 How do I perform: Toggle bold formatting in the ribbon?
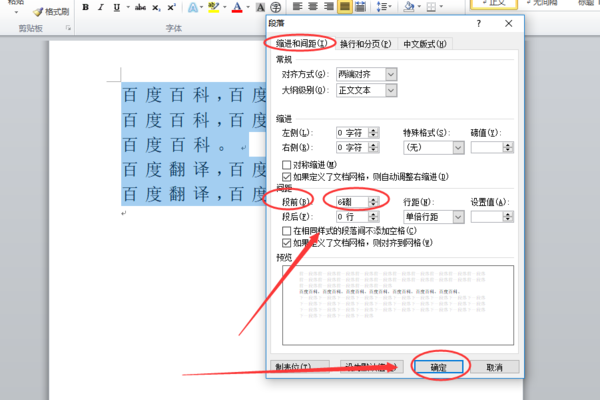(86, 7)
